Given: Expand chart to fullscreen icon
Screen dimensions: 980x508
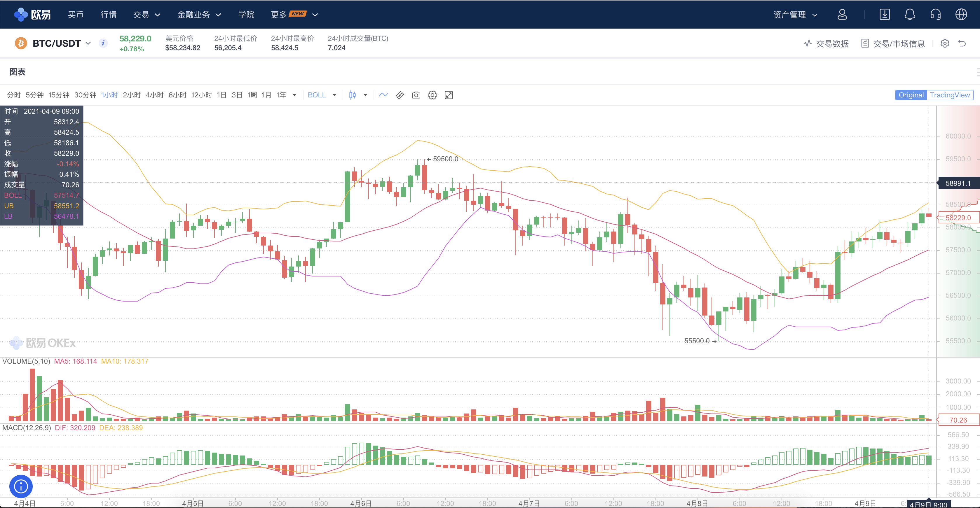Looking at the screenshot, I should click(x=449, y=95).
